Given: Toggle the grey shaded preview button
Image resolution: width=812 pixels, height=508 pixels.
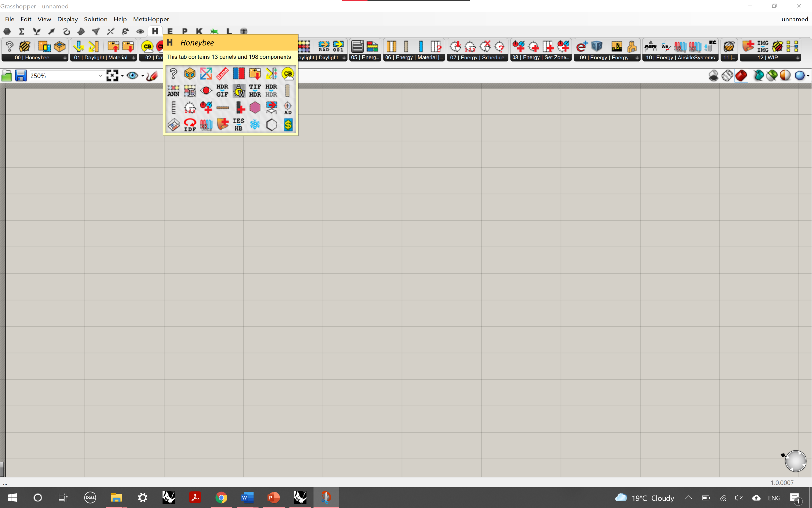Looking at the screenshot, I should pyautogui.click(x=713, y=76).
